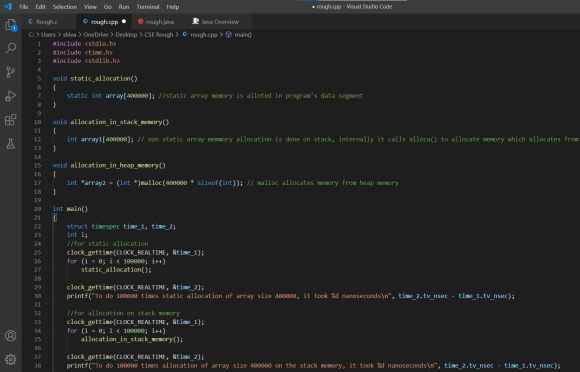Viewport: 580px width, 372px height.
Task: Switch to the rough.cpp tab
Action: (x=104, y=22)
